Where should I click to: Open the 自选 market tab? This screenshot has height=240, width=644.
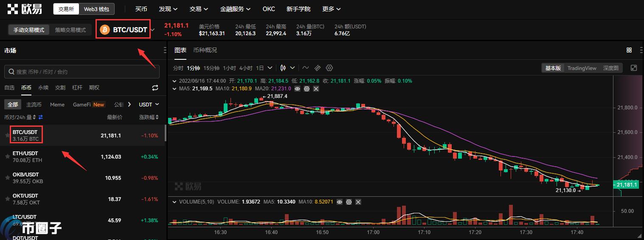pyautogui.click(x=9, y=88)
